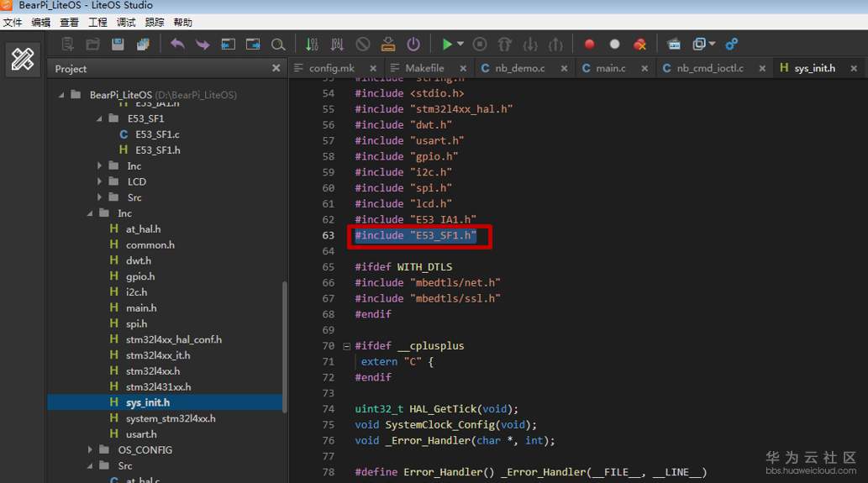Click the Step Over debug icon
The height and width of the screenshot is (483, 868).
505,45
